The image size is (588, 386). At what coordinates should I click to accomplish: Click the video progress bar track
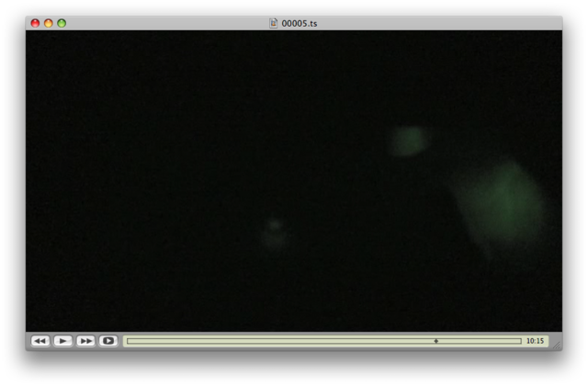324,341
